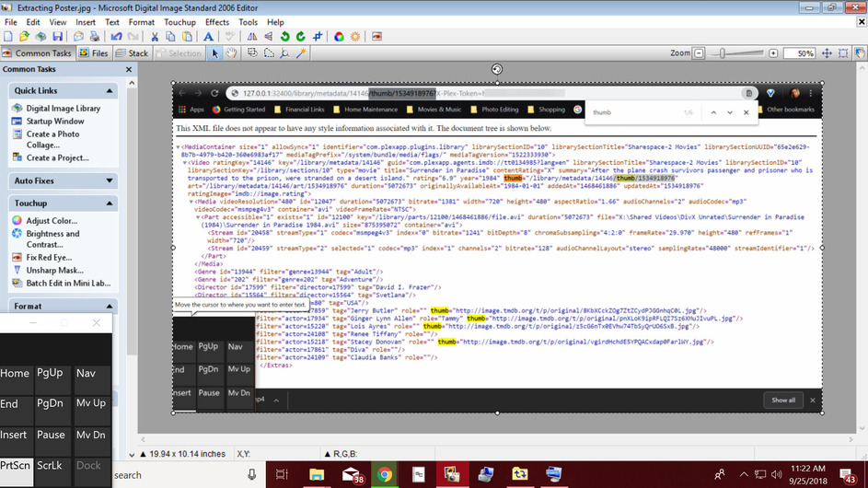Screen dimensions: 868x488
Task: Open the Startup Window link
Action: (55, 122)
